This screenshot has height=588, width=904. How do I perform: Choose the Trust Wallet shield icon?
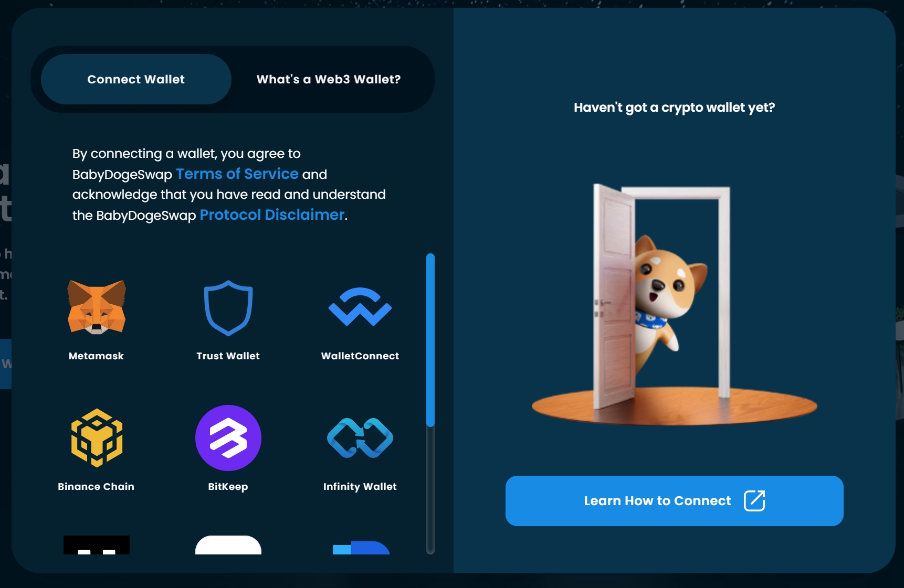[x=228, y=308]
